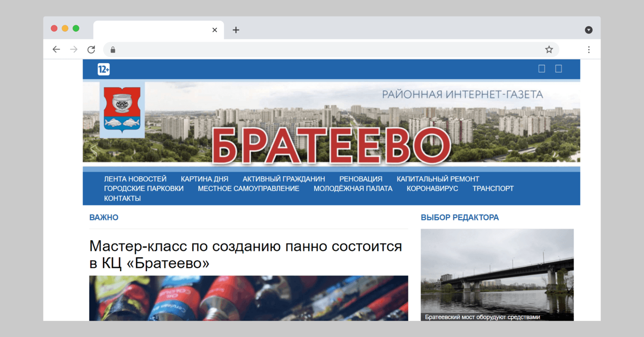
Task: Open the tab search dropdown arrow
Action: (x=589, y=30)
